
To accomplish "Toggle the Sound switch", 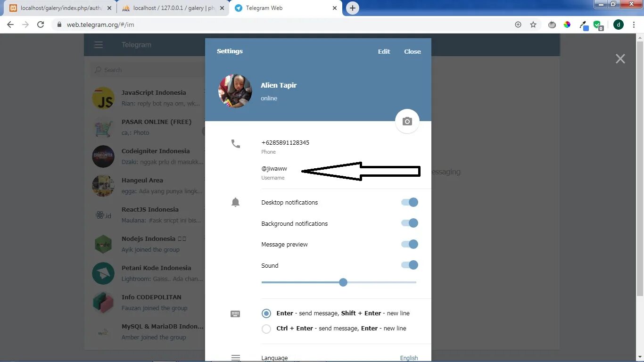I will point(410,265).
